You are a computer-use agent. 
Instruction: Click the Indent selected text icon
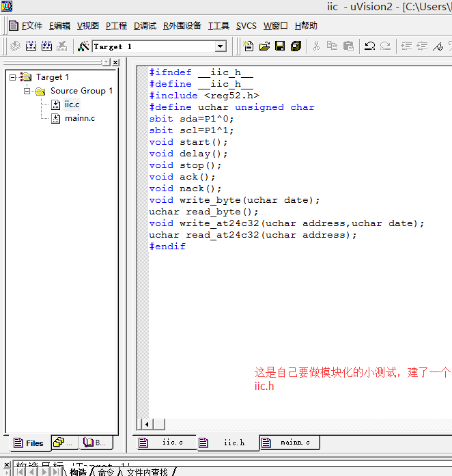click(x=406, y=46)
